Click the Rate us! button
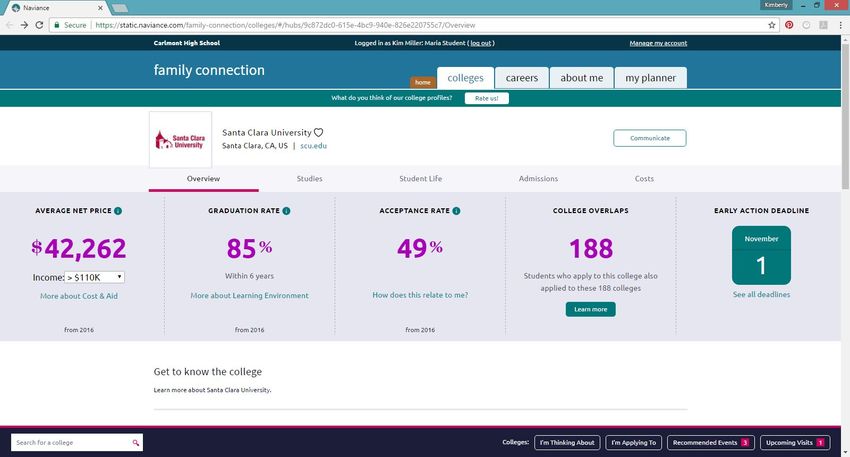 [486, 98]
